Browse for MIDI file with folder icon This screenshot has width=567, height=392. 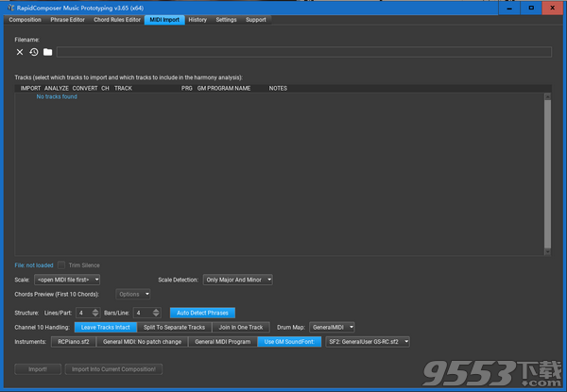(48, 52)
